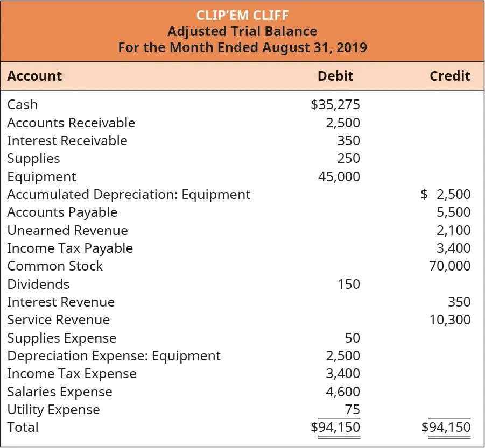Image resolution: width=485 pixels, height=448 pixels.
Task: Select the Cash debit amount $35,275
Action: tap(335, 105)
